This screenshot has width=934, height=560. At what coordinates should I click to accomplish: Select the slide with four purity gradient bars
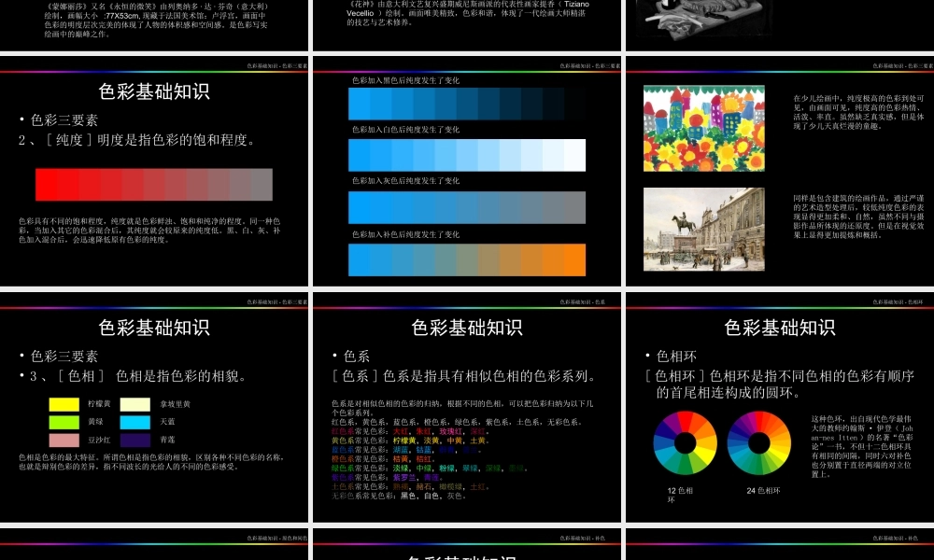[x=467, y=171]
